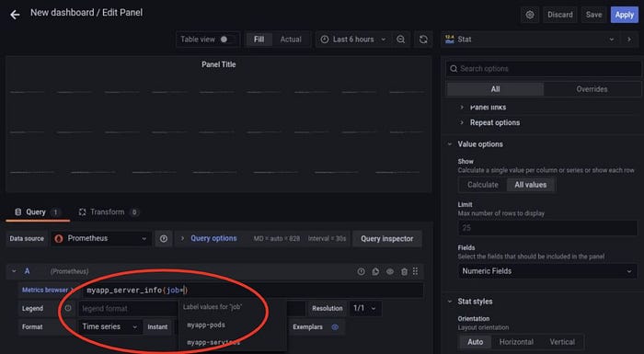
Task: Click the Limit rows input field
Action: click(x=547, y=228)
